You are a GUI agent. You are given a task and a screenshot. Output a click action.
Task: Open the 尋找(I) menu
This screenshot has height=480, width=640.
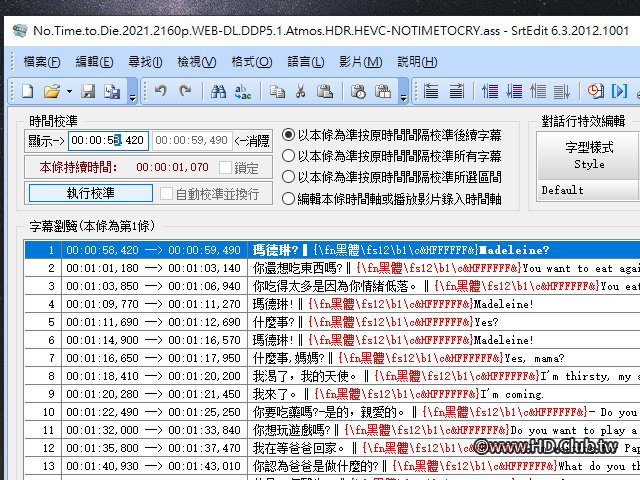point(145,62)
